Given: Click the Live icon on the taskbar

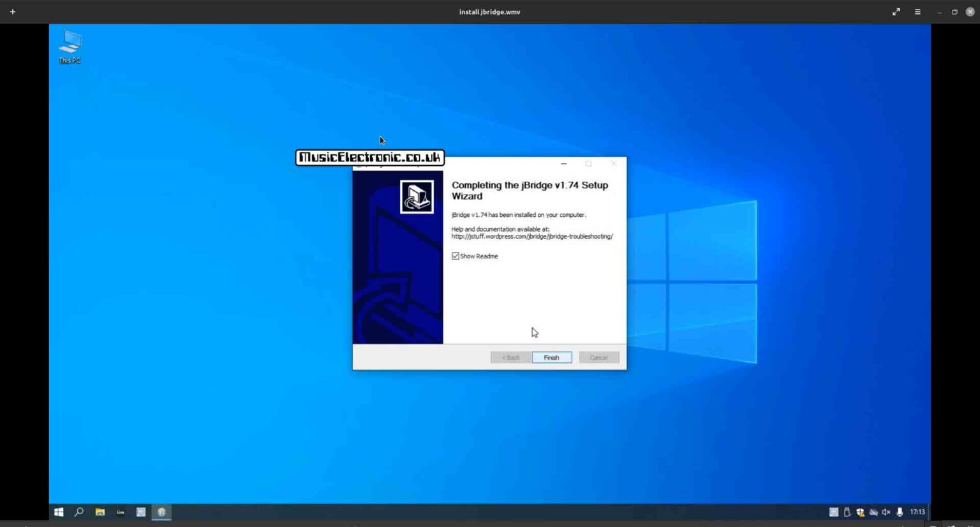Looking at the screenshot, I should (121, 512).
